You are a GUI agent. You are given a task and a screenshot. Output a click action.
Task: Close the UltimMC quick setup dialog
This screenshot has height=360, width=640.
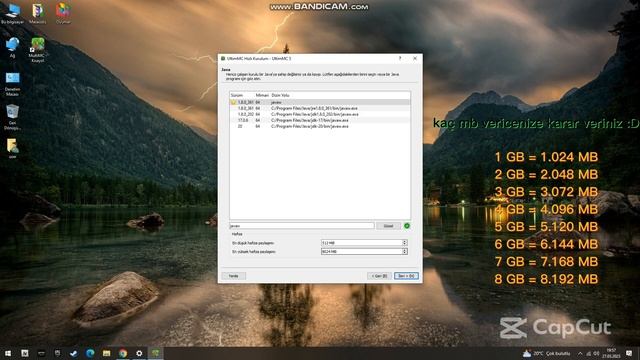[x=415, y=58]
